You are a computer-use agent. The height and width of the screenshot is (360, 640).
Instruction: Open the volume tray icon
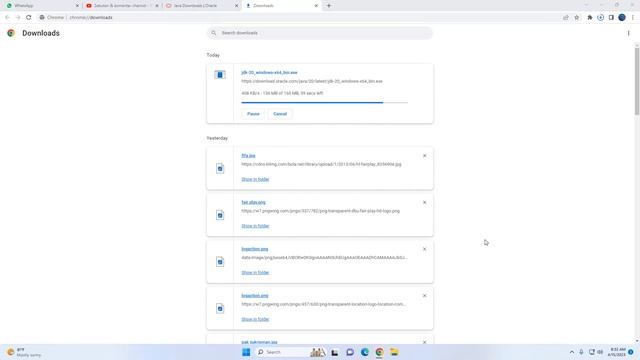pos(600,352)
